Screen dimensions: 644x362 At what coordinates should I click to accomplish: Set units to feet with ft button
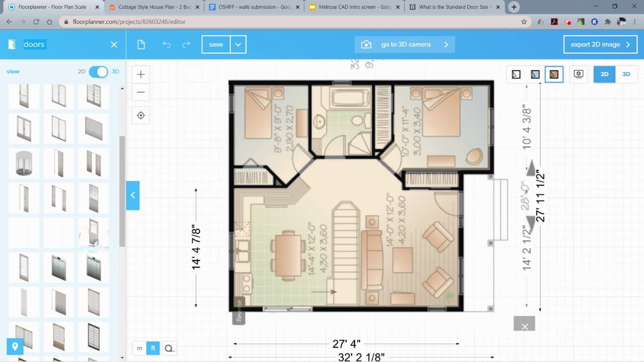[x=153, y=348]
